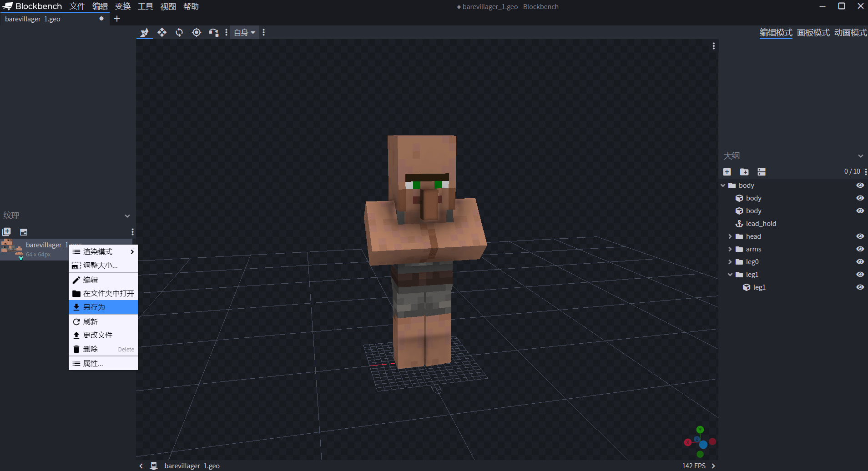Viewport: 868px width, 471px height.
Task: Hide the head group
Action: 860,236
